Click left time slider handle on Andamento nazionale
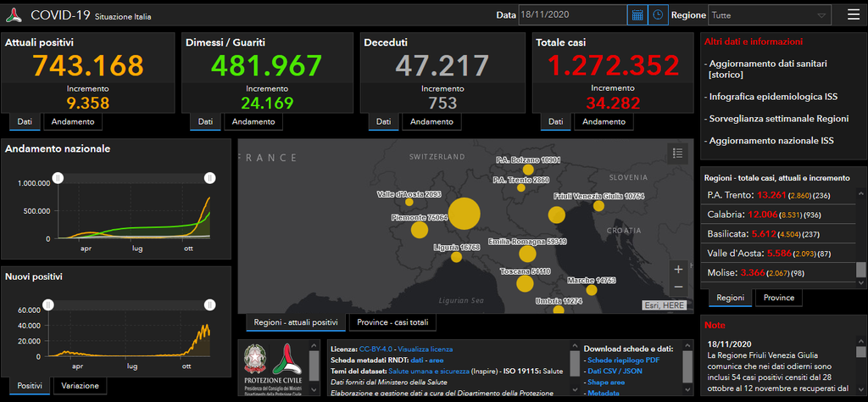 [58, 178]
